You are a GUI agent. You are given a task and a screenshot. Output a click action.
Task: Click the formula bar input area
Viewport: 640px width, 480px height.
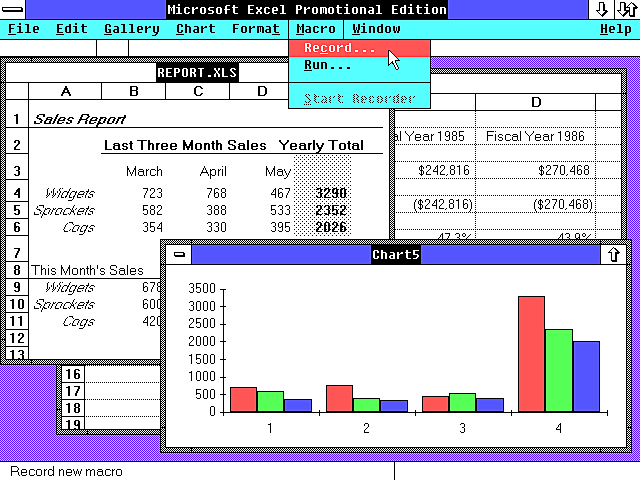pos(384,48)
